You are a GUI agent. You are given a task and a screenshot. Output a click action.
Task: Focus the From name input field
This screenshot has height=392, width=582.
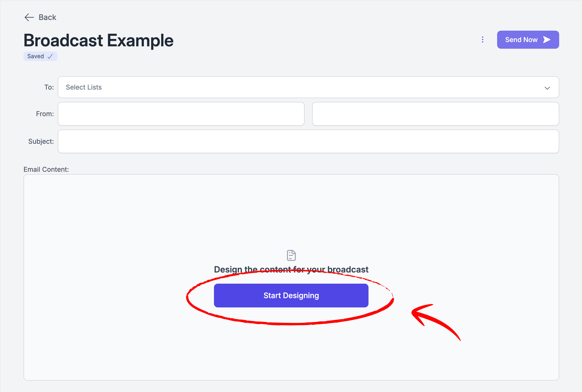tap(181, 114)
